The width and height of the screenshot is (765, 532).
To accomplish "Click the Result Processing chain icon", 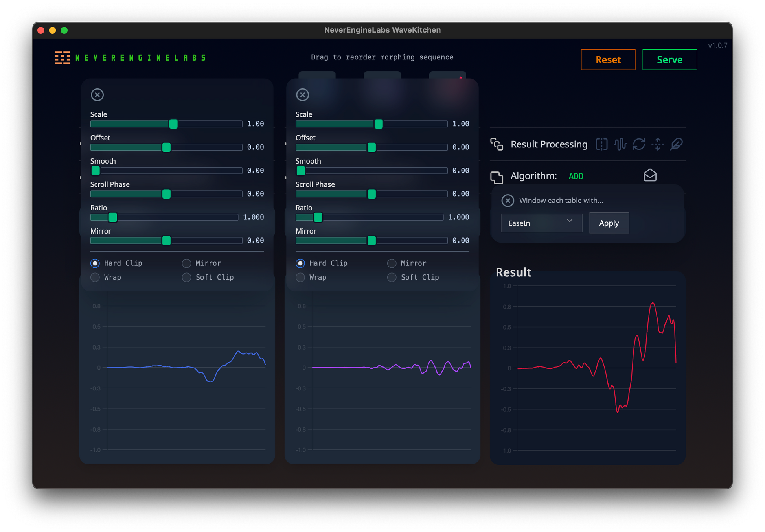I will [x=497, y=144].
